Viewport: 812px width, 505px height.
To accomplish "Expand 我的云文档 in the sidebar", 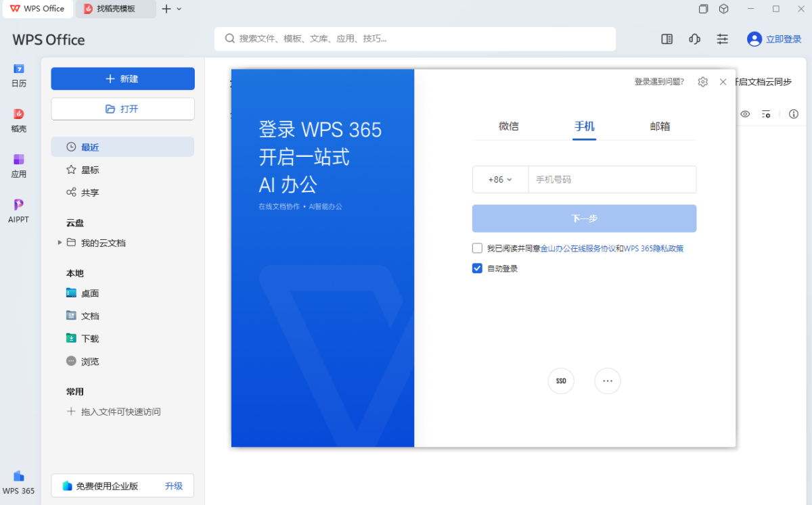I will pyautogui.click(x=60, y=243).
